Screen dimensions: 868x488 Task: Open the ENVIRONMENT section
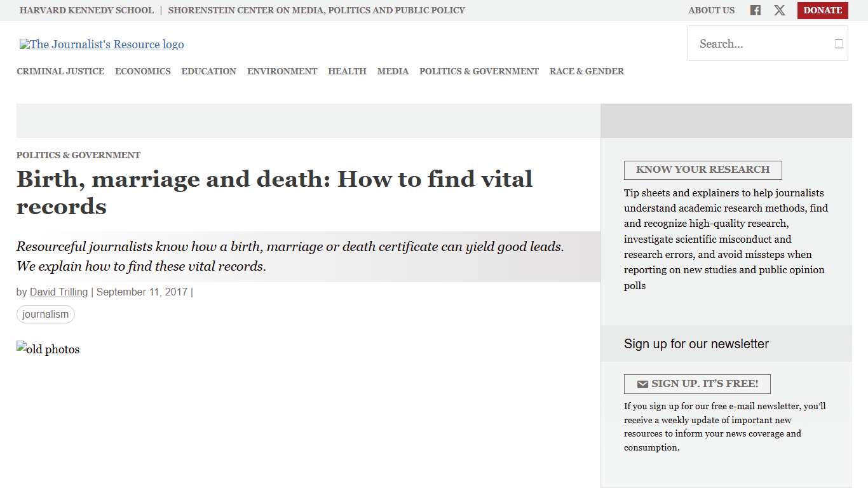282,71
